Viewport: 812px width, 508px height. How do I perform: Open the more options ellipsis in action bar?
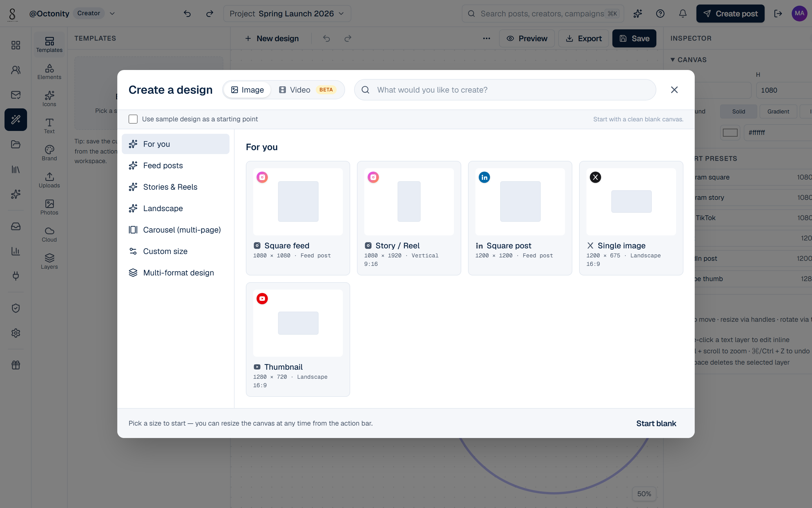coord(487,38)
